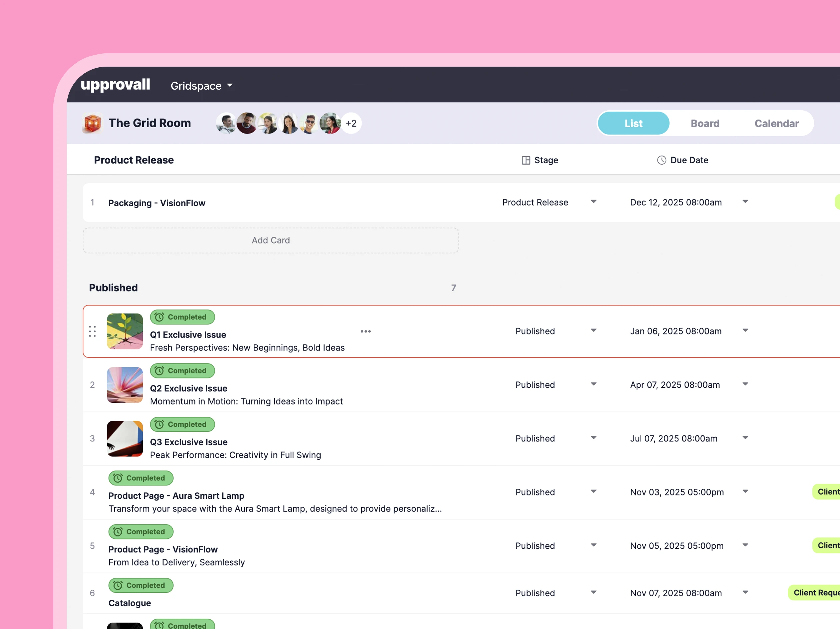Image resolution: width=840 pixels, height=629 pixels.
Task: Grab the drag handle on Q1 Exclusive Issue row
Action: (x=92, y=331)
